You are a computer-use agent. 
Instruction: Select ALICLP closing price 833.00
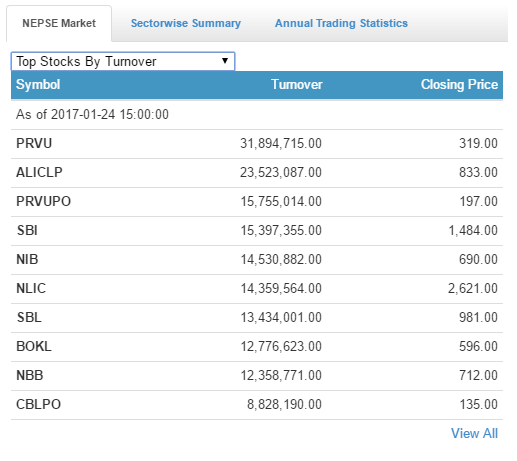478,172
